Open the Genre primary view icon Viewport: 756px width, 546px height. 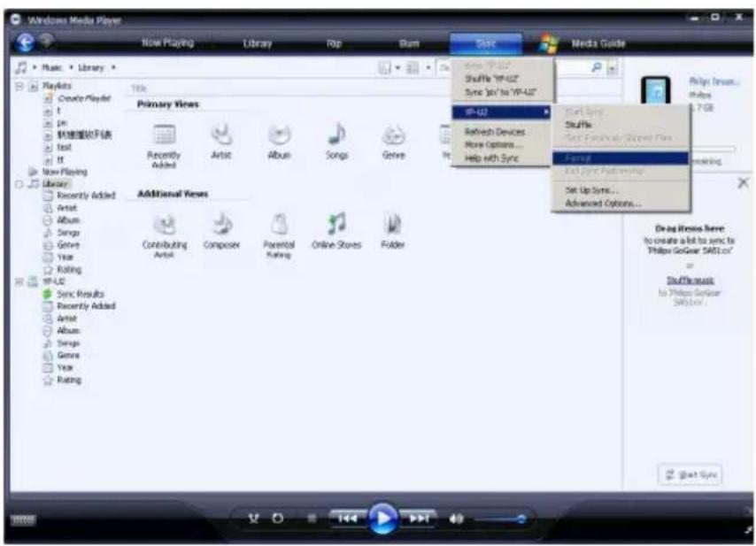pyautogui.click(x=393, y=135)
